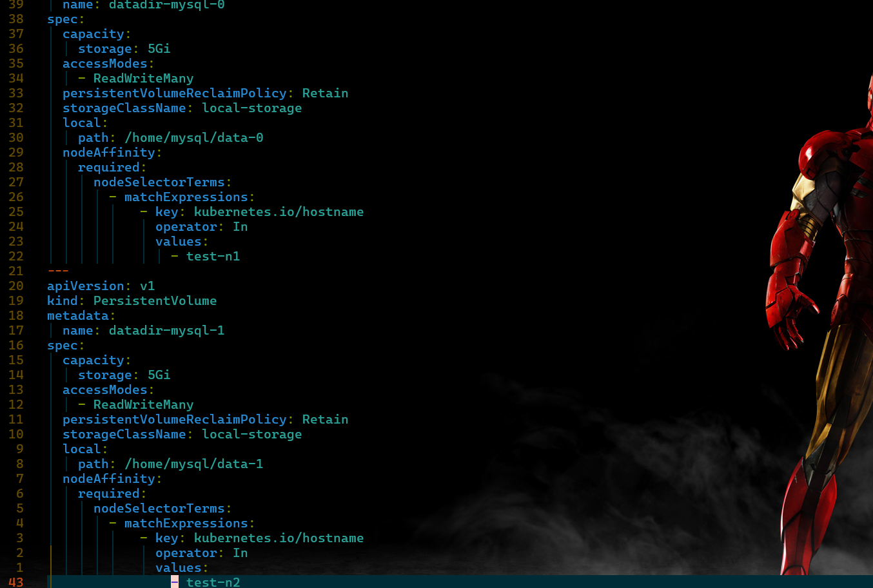Click "capacity:" on line 15
The image size is (873, 588).
point(97,360)
